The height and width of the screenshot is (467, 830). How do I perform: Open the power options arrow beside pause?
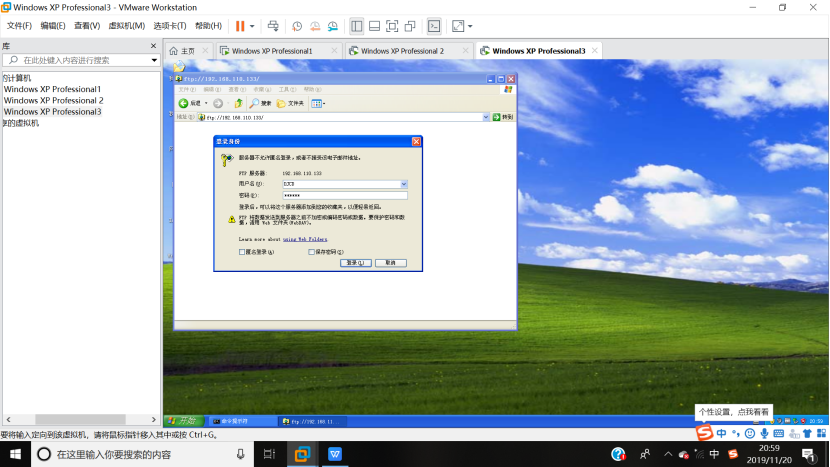tap(252, 26)
